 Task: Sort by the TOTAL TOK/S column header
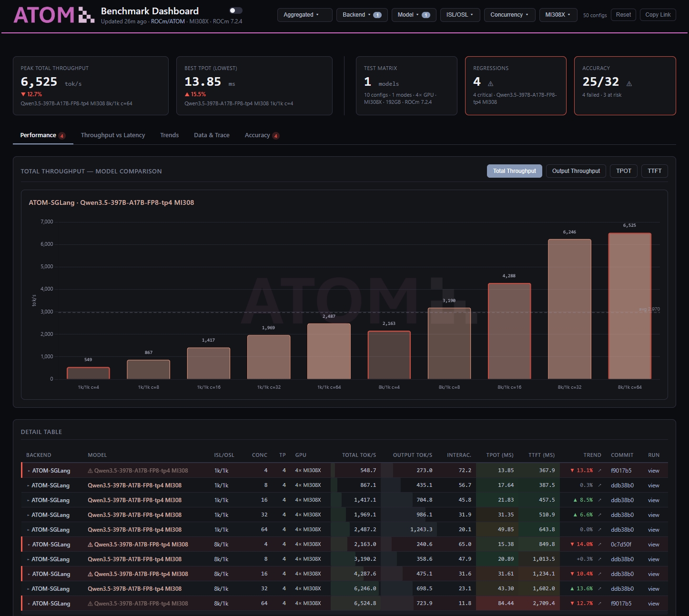[359, 455]
